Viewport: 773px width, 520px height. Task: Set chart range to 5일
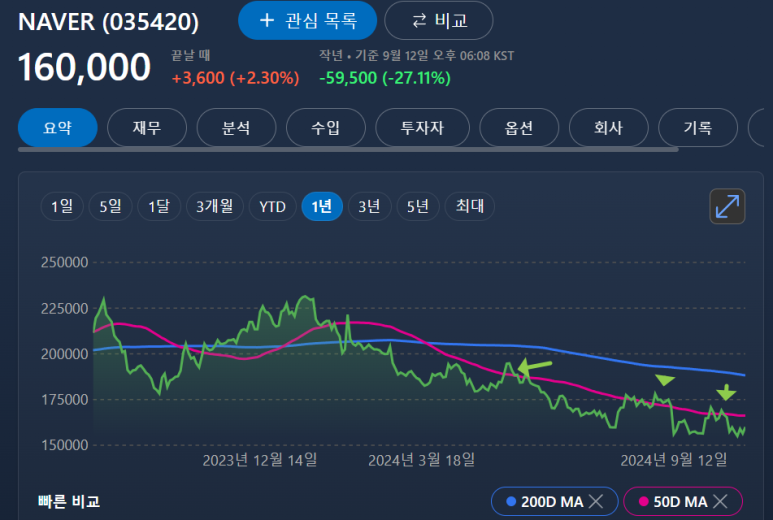[110, 206]
